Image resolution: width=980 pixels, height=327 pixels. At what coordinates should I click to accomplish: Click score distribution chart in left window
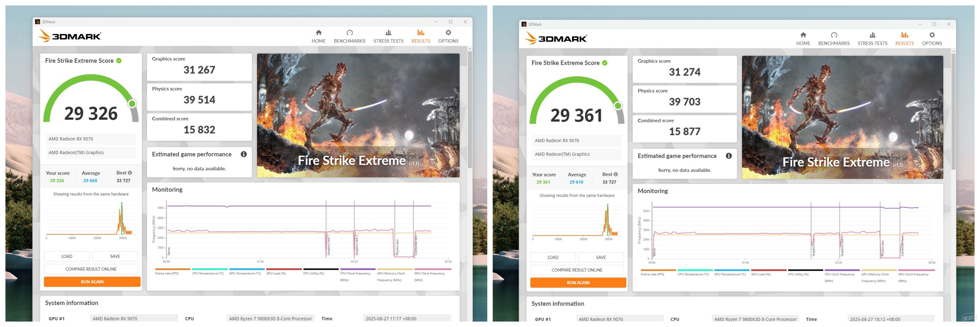pos(91,220)
